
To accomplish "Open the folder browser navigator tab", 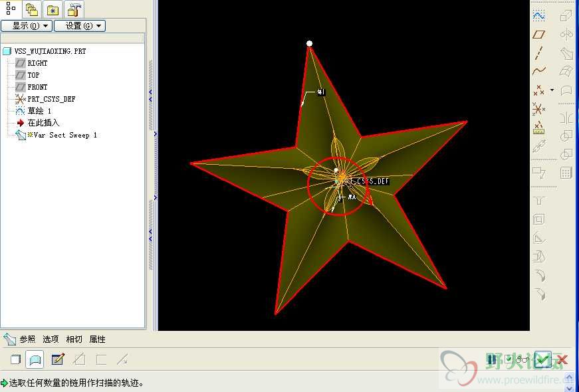I will point(32,10).
